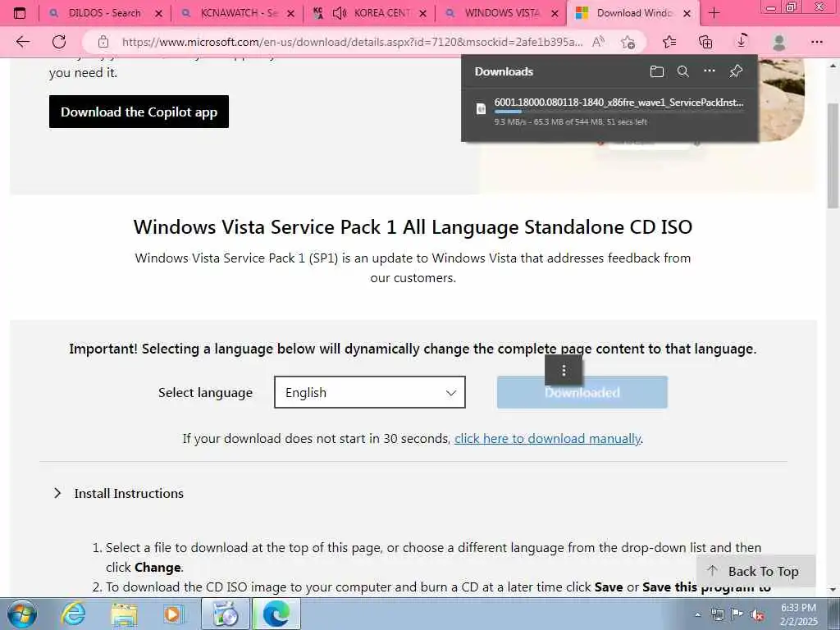Viewport: 840px width, 630px height.
Task: Click the page vertical scrollbar thumb
Action: [833, 155]
